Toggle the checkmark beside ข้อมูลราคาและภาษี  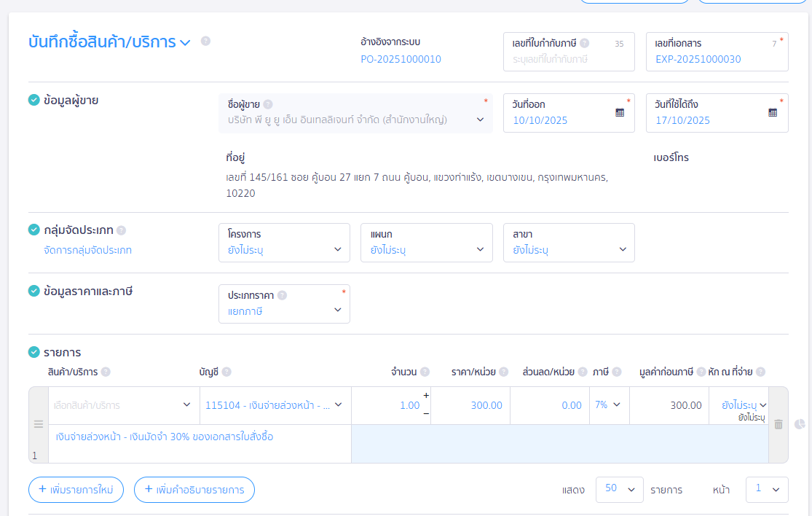click(x=33, y=292)
